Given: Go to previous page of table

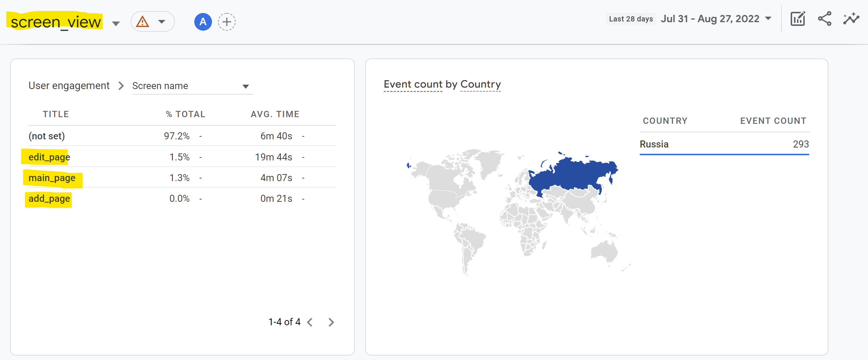Looking at the screenshot, I should click(310, 322).
